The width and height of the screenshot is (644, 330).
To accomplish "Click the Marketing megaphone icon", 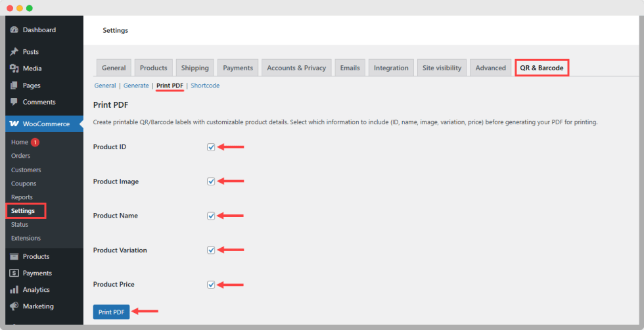I will 14,306.
